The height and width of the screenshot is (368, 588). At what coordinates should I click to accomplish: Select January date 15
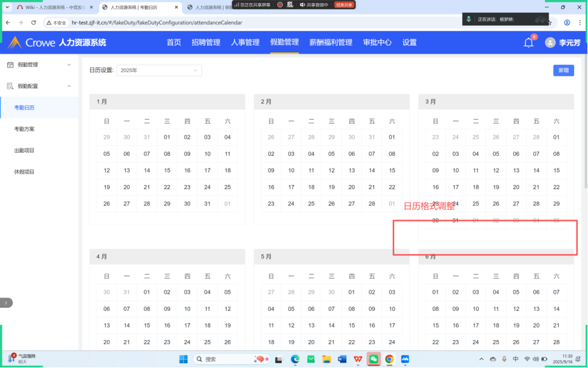coord(167,170)
